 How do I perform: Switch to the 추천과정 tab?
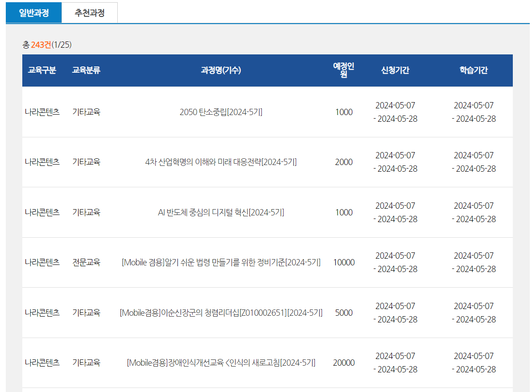tap(89, 13)
